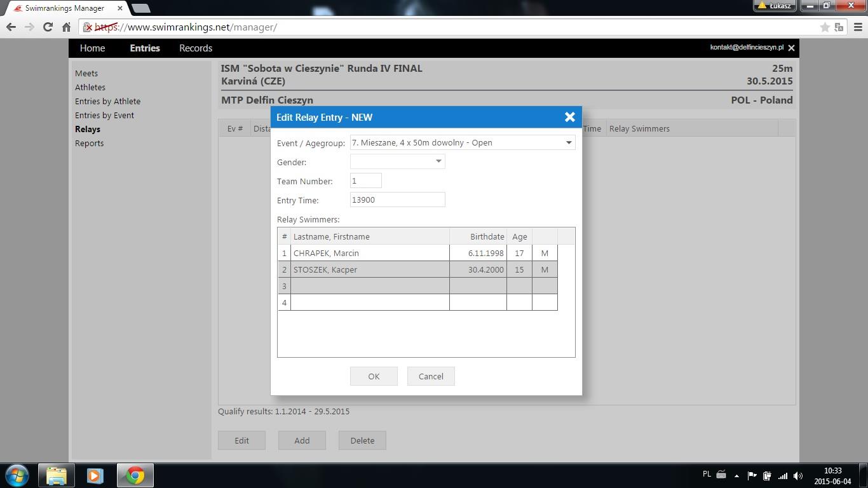Screen dimensions: 868x488
Task: Open Reports in sidebar
Action: 89,143
